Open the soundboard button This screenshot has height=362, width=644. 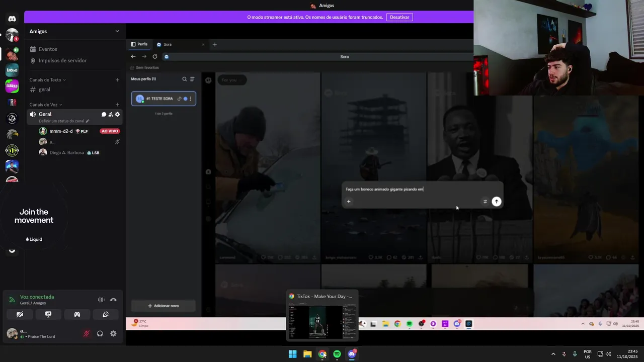pos(106,314)
